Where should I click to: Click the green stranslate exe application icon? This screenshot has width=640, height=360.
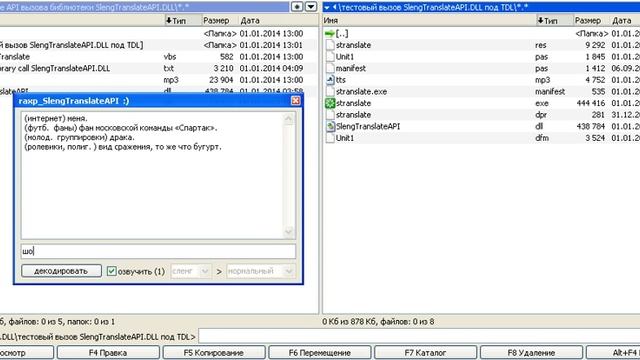(330, 103)
